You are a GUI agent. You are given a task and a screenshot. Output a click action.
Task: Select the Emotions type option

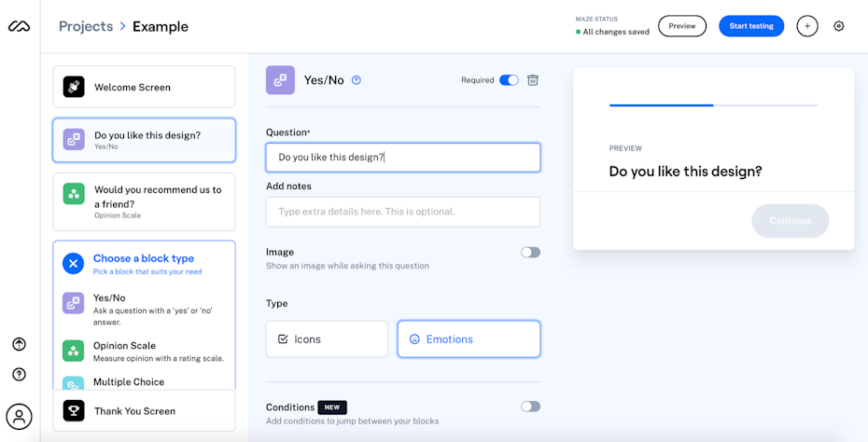pyautogui.click(x=469, y=339)
